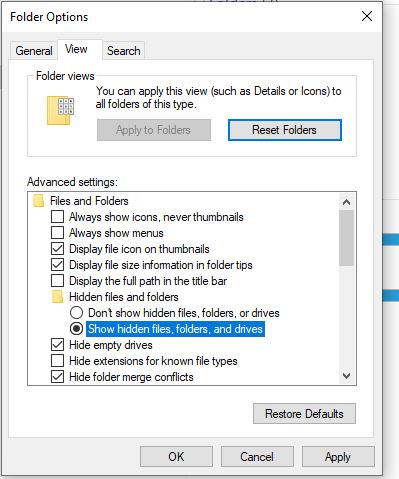Select Don't show hidden files radio button
399x479 pixels.
pyautogui.click(x=76, y=313)
